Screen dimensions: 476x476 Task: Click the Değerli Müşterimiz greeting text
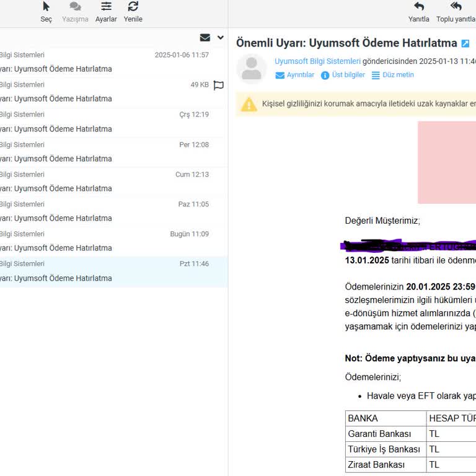[382, 221]
